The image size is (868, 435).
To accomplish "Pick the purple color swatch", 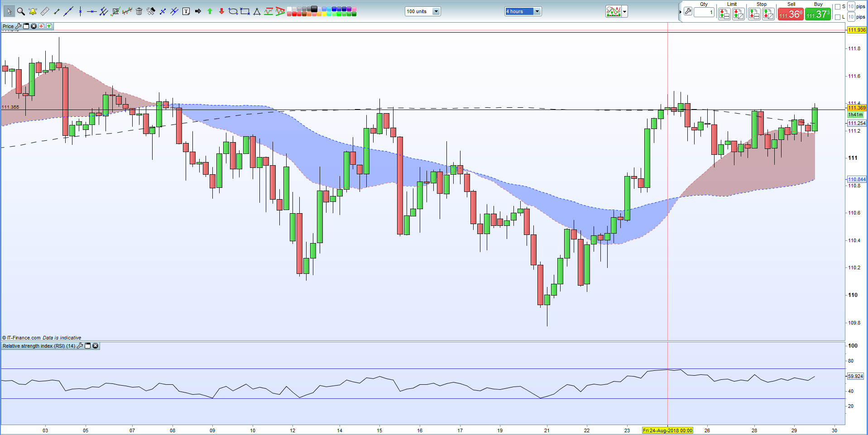I will [x=349, y=9].
